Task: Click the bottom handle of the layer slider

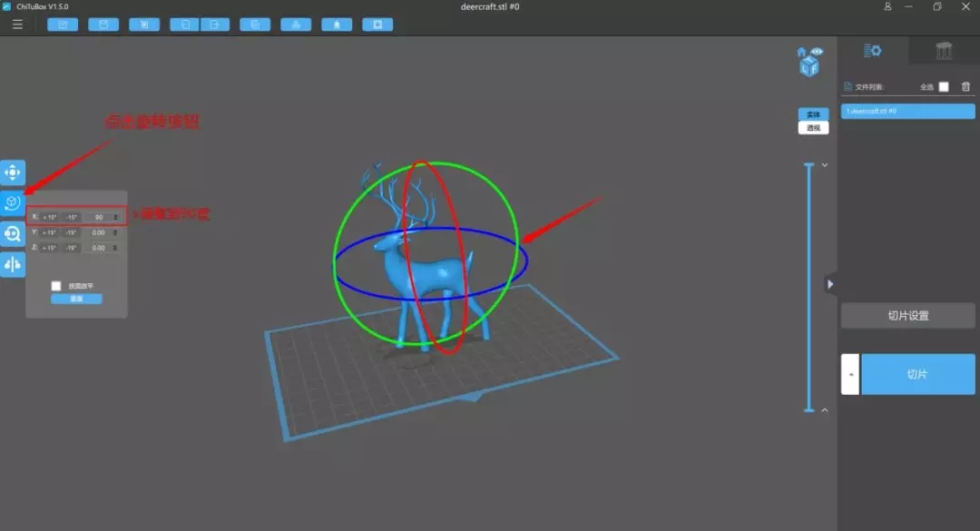Action: [808, 410]
